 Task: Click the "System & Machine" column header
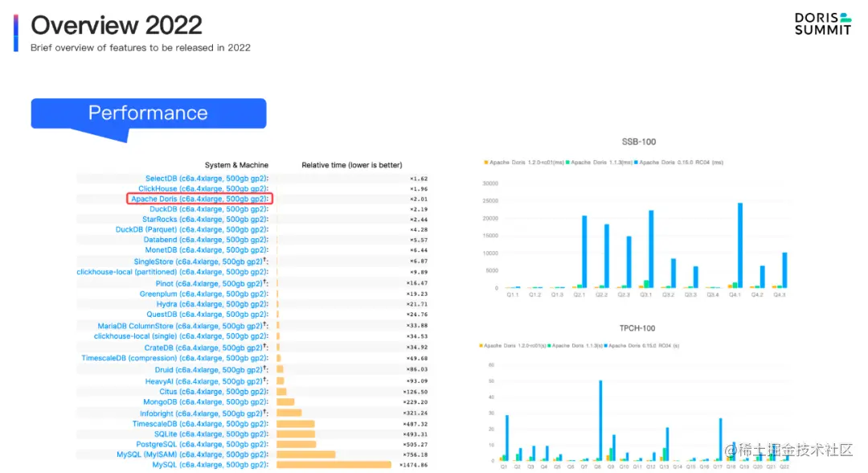[x=236, y=165]
